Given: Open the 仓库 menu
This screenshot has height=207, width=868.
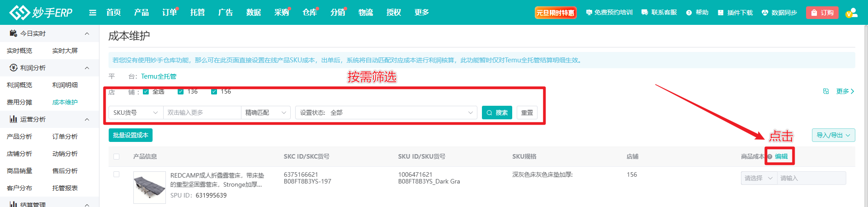Looking at the screenshot, I should click(310, 12).
